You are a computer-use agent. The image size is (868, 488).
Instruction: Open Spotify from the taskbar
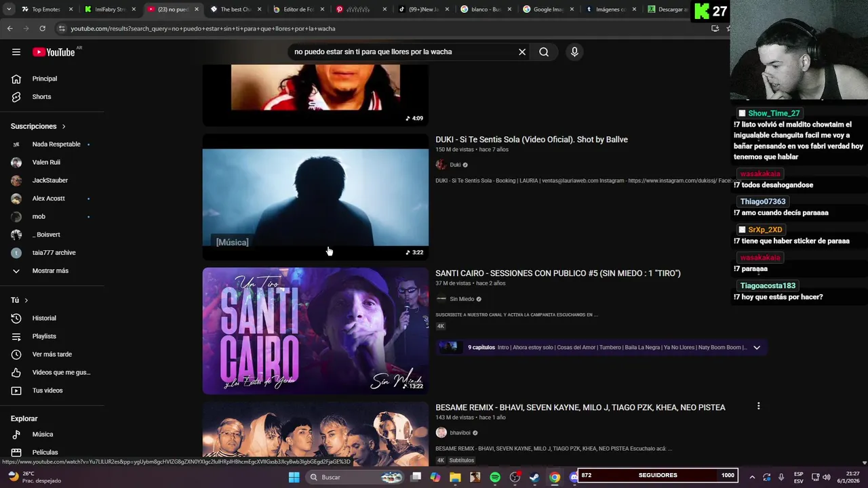click(495, 477)
